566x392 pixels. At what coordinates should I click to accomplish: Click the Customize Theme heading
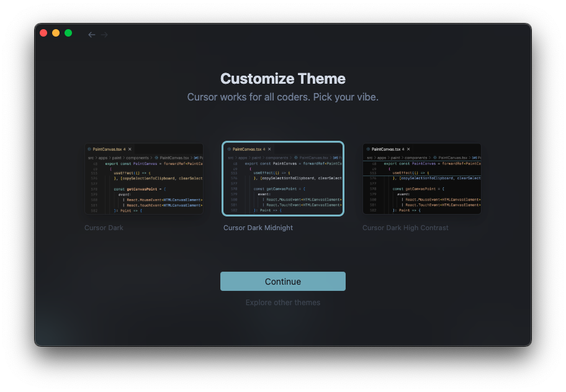pyautogui.click(x=282, y=79)
